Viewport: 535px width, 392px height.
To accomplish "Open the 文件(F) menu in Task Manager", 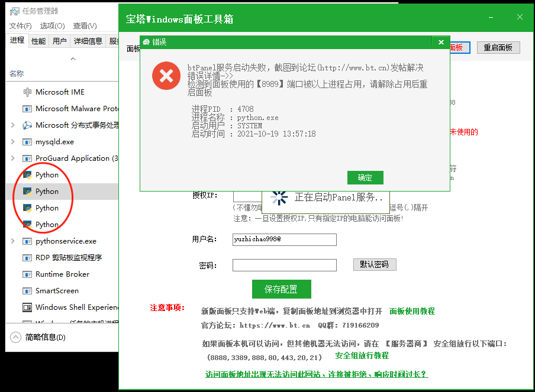I will point(21,26).
